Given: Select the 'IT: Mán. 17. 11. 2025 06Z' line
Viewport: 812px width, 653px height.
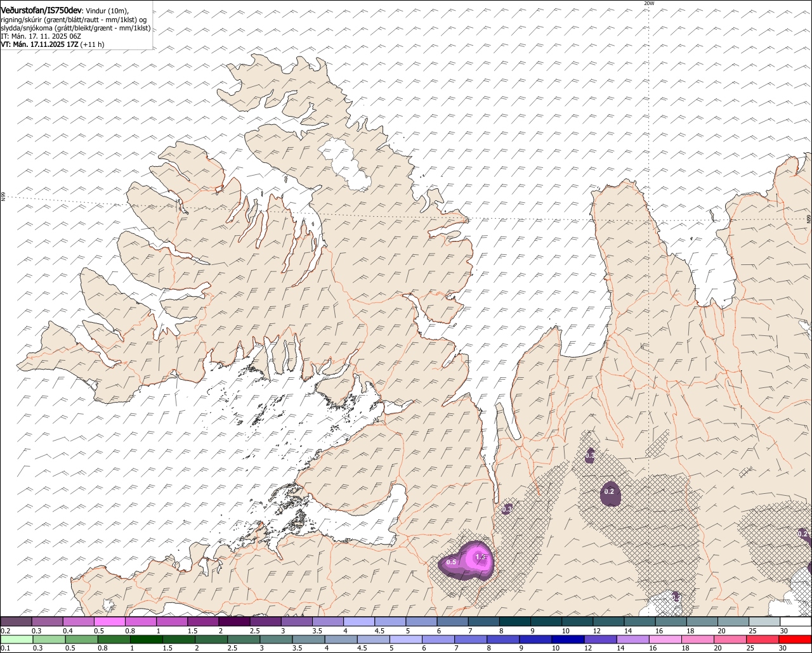Looking at the screenshot, I should [x=41, y=36].
